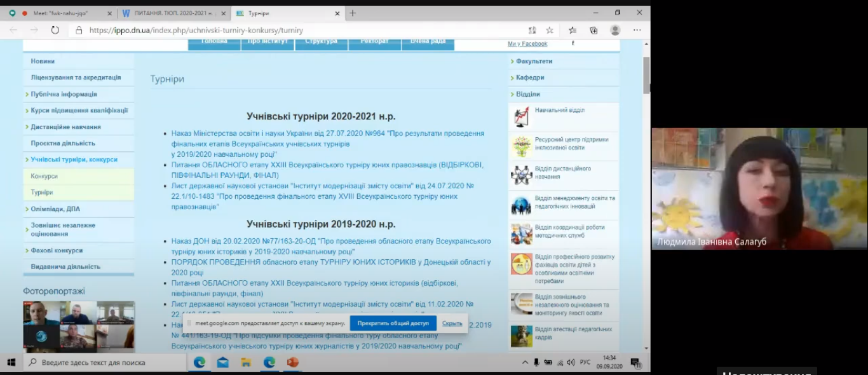Viewport: 868px width, 375px height.
Task: Open Наказ ДОН №77/163-20-ОД link
Action: coord(331,246)
